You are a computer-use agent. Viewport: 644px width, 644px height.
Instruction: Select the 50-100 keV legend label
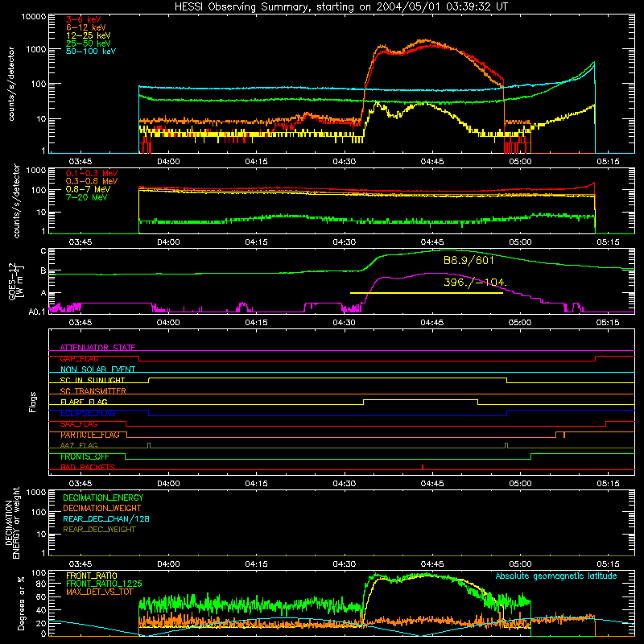pyautogui.click(x=91, y=51)
